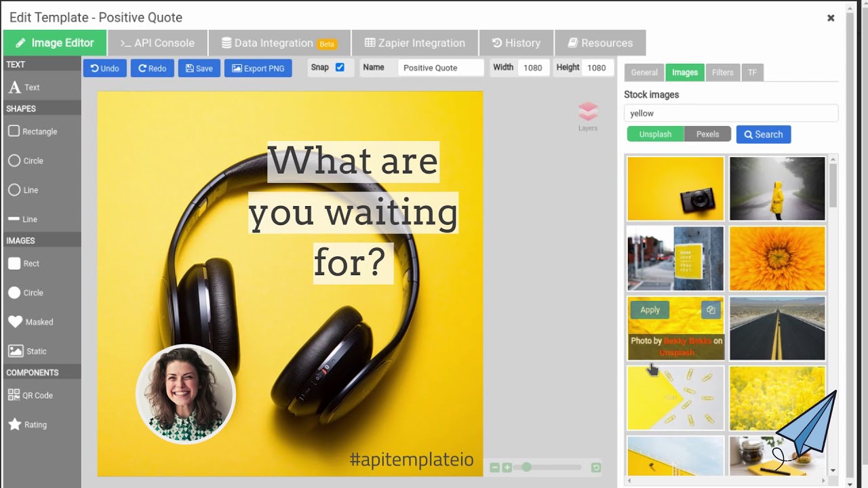The image size is (868, 488).
Task: Click the stock images list scrollbar
Action: (x=833, y=186)
